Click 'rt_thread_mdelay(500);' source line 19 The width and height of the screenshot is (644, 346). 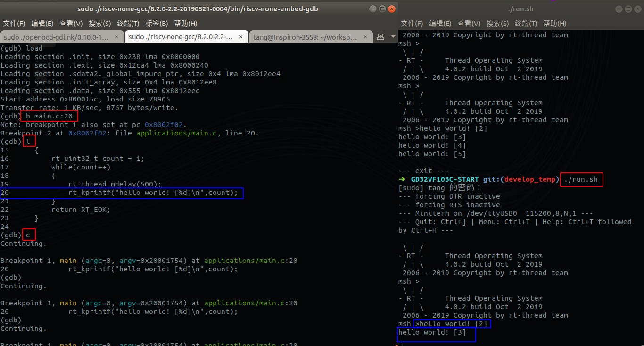pyautogui.click(x=115, y=184)
